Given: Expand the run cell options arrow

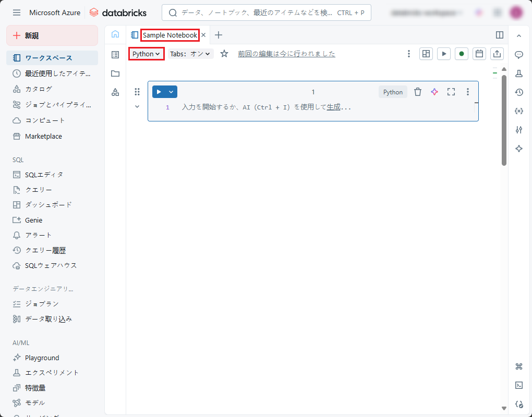Looking at the screenshot, I should [x=171, y=92].
